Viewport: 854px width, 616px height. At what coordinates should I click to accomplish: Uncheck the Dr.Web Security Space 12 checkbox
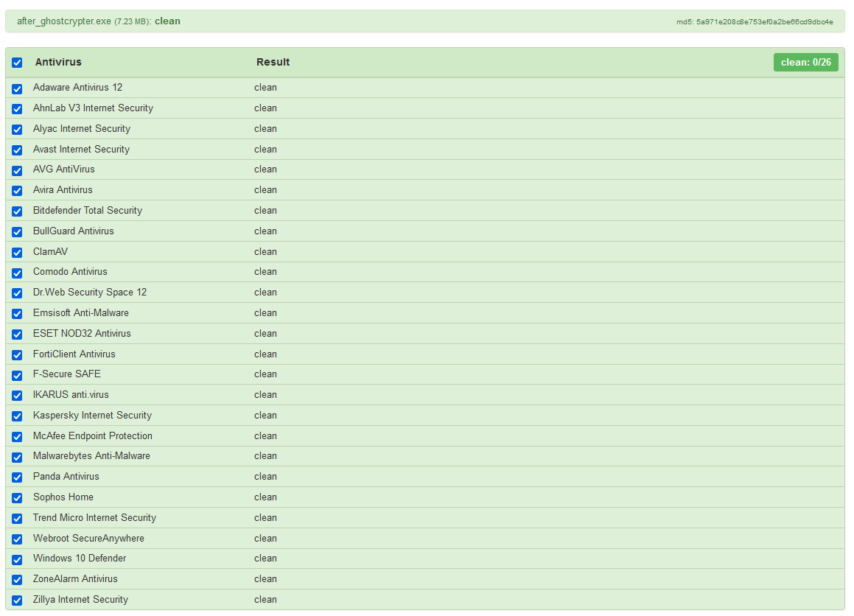point(17,293)
